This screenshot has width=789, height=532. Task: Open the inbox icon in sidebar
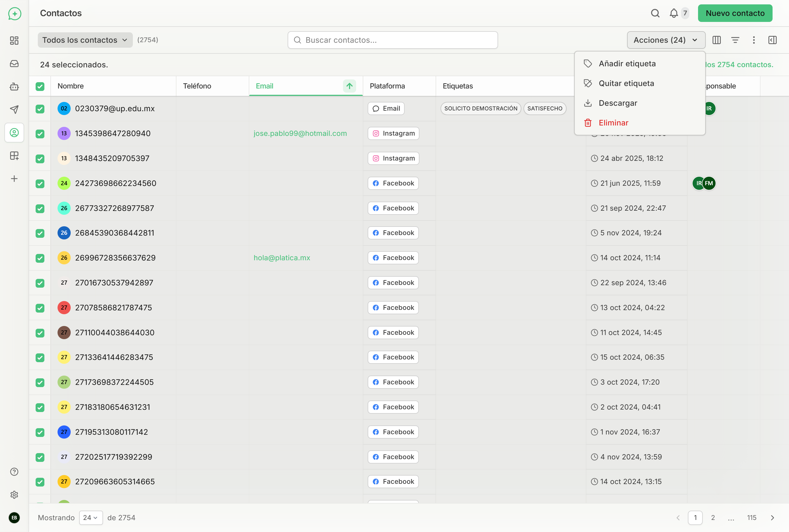pyautogui.click(x=14, y=64)
